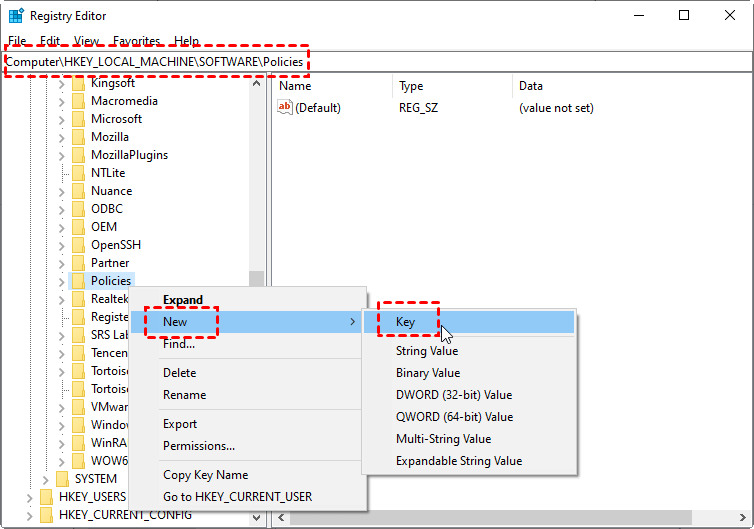754x529 pixels.
Task: Expand the Mozilla tree node
Action: pyautogui.click(x=61, y=137)
